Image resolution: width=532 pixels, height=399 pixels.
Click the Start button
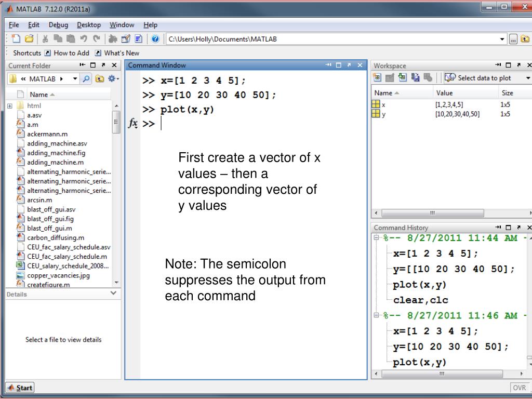[x=20, y=388]
